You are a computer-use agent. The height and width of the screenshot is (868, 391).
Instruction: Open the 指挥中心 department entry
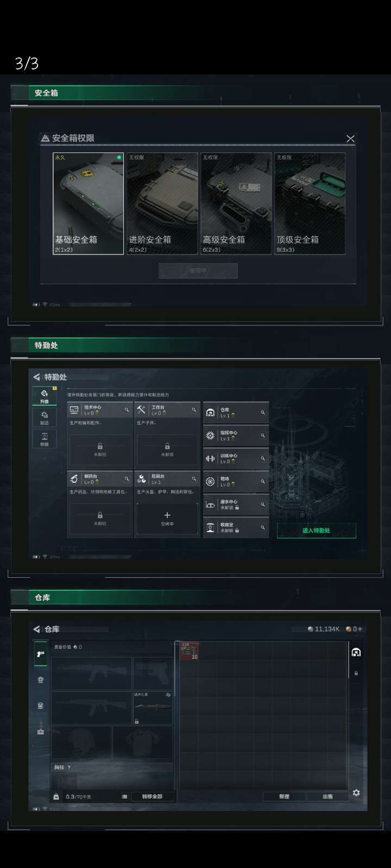point(236,436)
